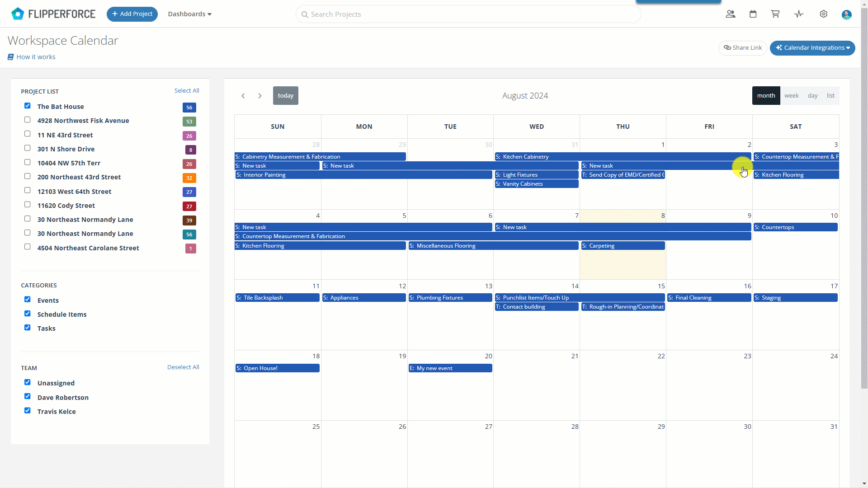
Task: Switch to the list calendar view
Action: coord(830,95)
